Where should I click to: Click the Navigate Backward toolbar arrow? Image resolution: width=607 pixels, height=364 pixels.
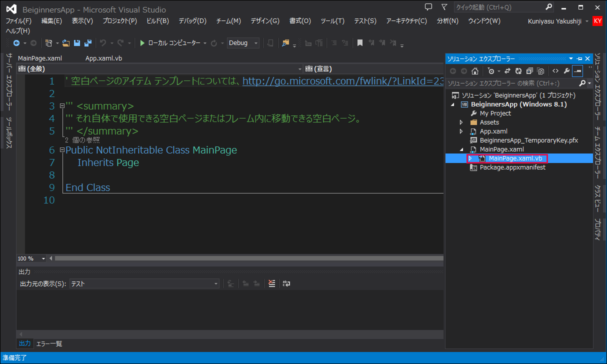16,43
